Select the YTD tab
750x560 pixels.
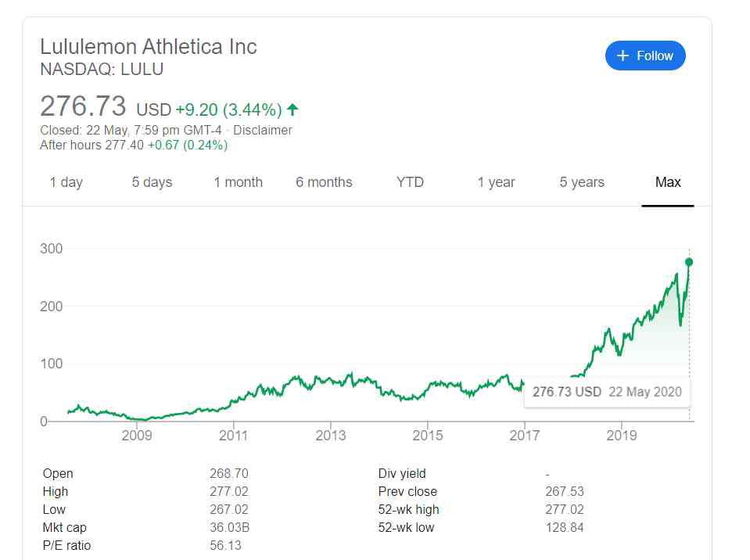[410, 182]
